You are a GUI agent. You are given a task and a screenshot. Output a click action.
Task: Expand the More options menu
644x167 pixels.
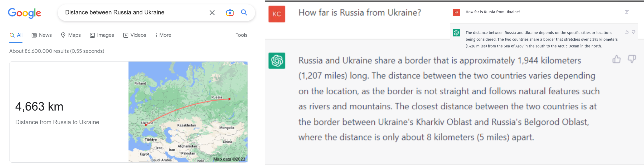163,35
